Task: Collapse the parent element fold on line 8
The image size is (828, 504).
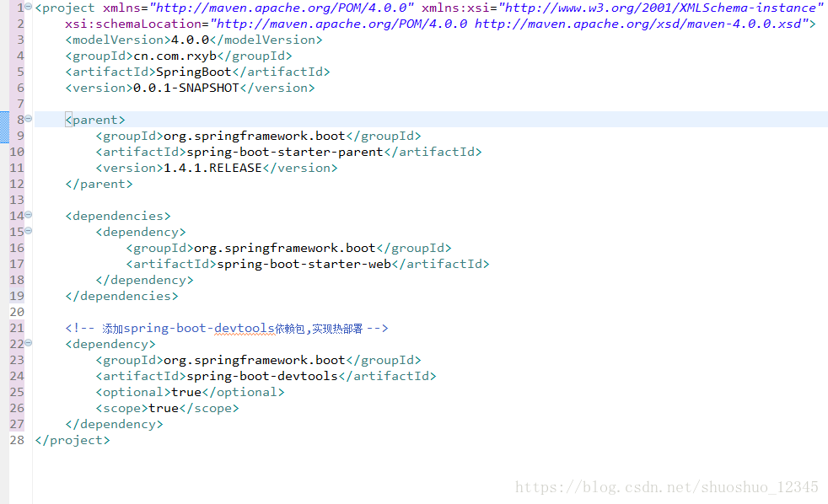Action: [x=29, y=119]
